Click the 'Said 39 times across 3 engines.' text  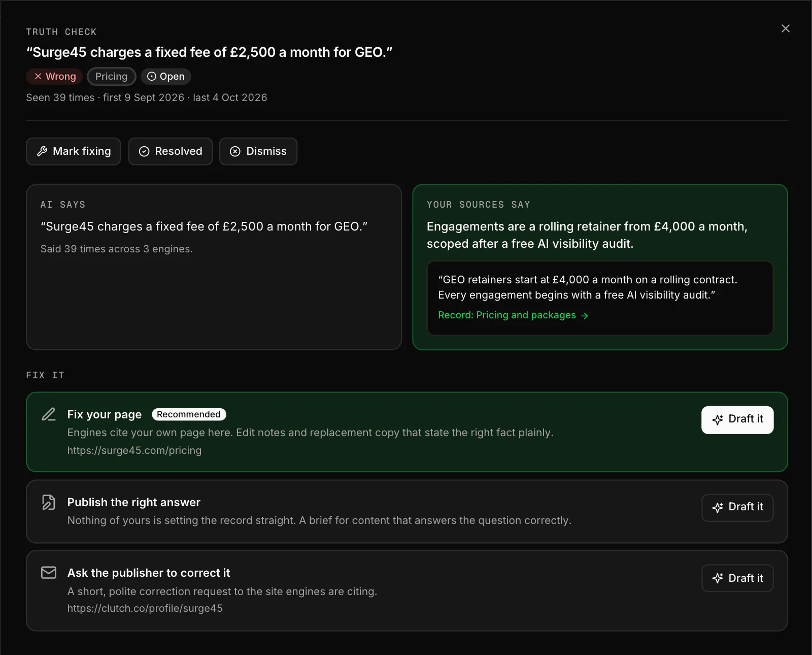click(117, 249)
